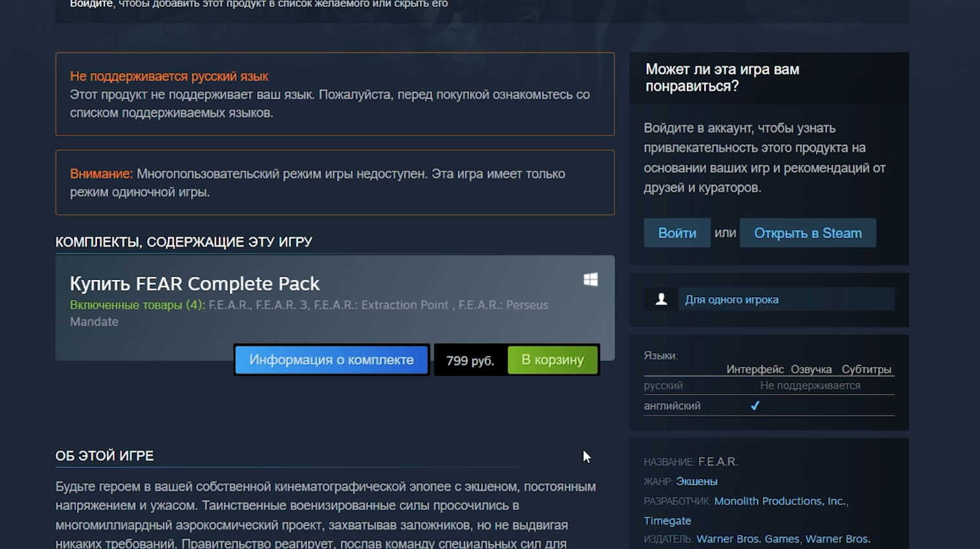Add FEAR Complete Pack via 'В корзину'

click(x=552, y=360)
